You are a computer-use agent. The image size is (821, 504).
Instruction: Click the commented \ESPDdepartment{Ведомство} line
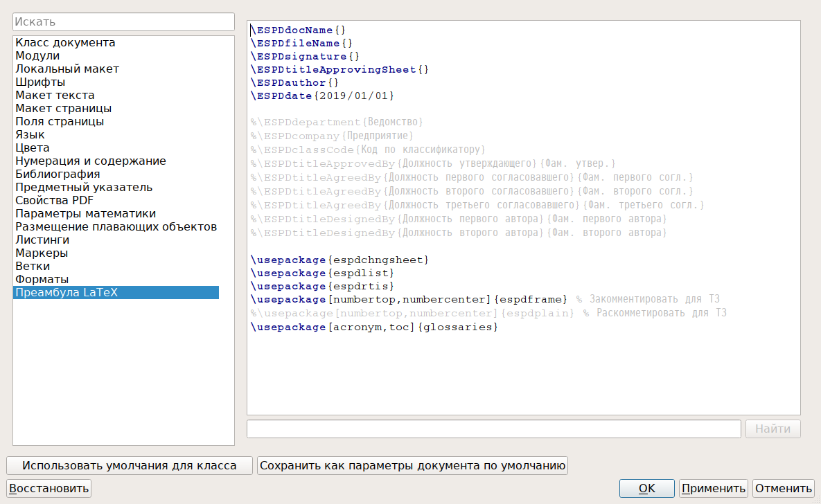336,122
